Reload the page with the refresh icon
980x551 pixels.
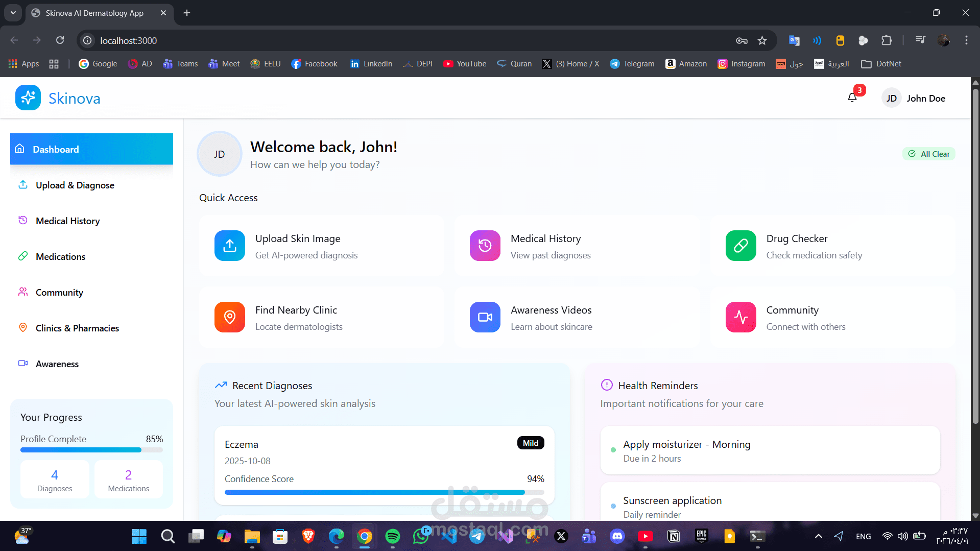[60, 40]
